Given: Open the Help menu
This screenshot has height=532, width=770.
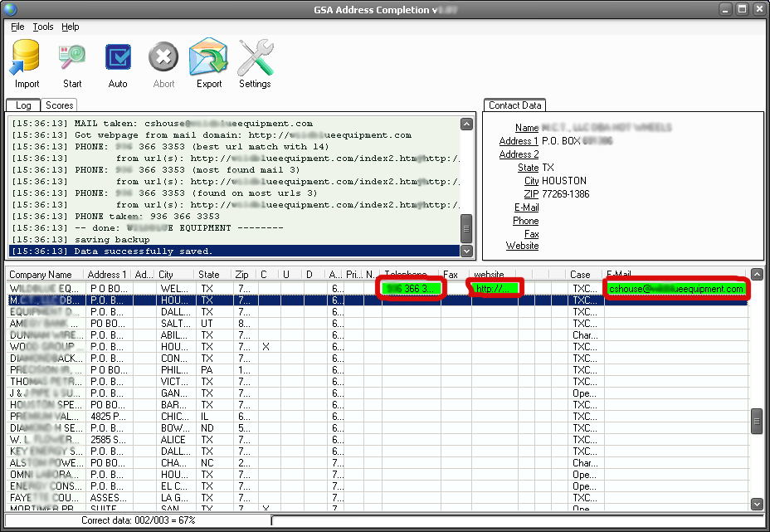Looking at the screenshot, I should (x=71, y=27).
